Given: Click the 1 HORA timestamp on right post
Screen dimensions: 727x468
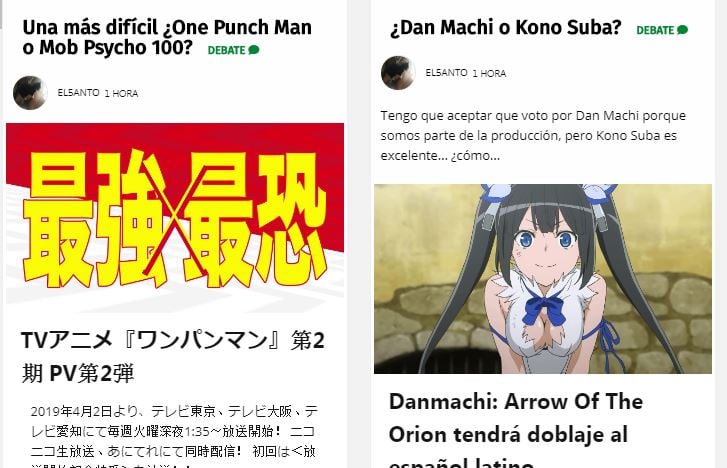Looking at the screenshot, I should tap(489, 73).
